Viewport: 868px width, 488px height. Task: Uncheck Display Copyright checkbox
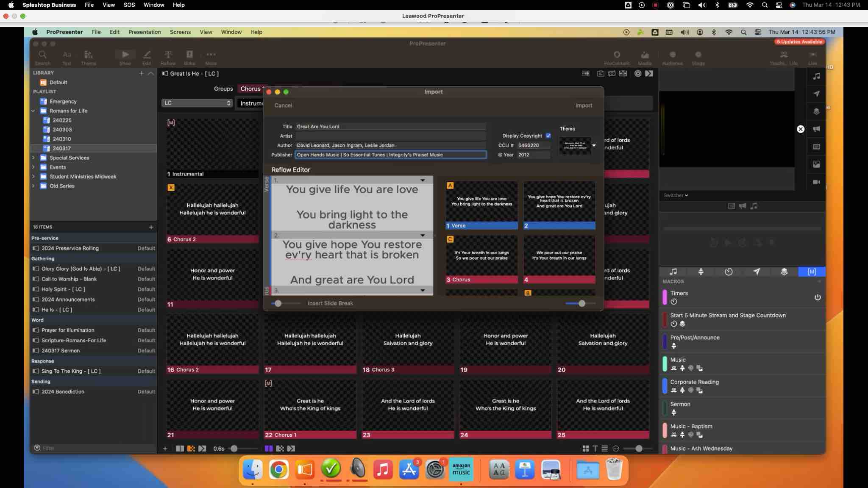[x=548, y=136]
